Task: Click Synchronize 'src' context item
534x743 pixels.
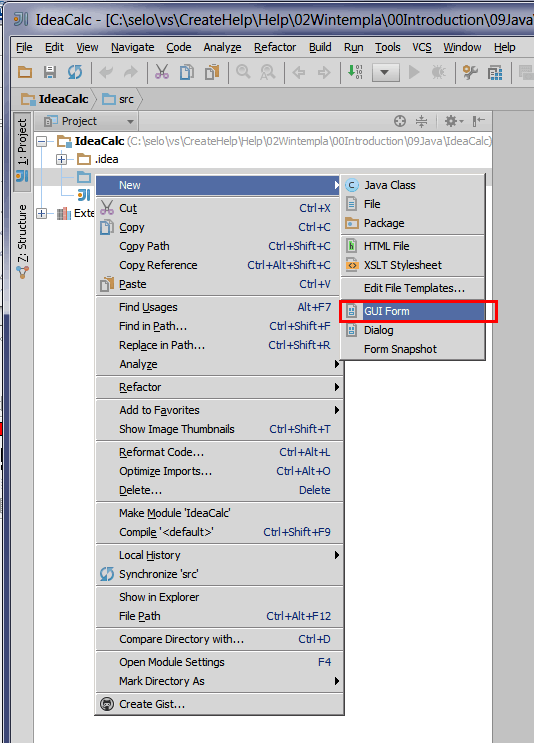Action: (219, 574)
